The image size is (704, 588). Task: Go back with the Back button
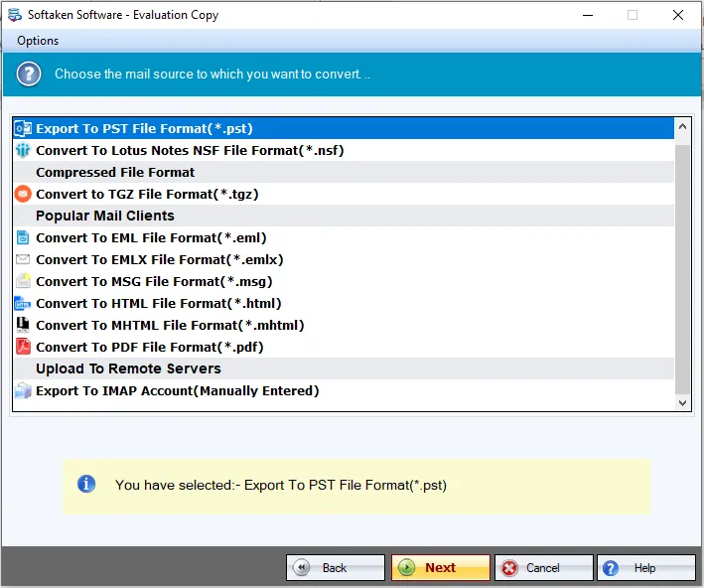point(336,568)
